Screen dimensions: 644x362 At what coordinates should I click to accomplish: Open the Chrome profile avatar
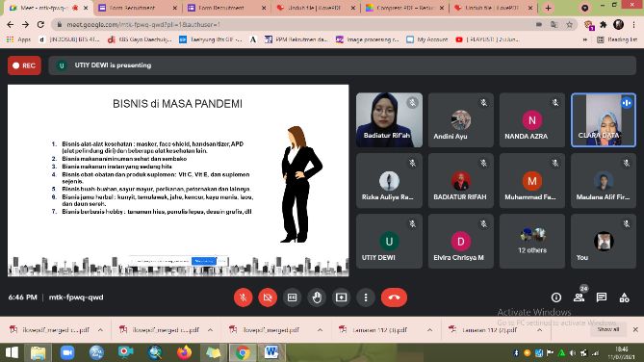click(x=619, y=25)
